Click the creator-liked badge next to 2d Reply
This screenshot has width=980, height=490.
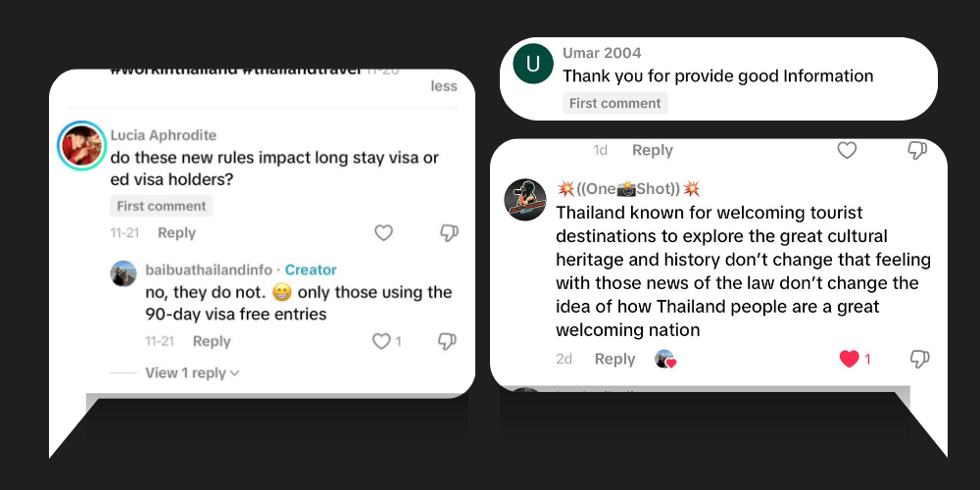pos(665,360)
